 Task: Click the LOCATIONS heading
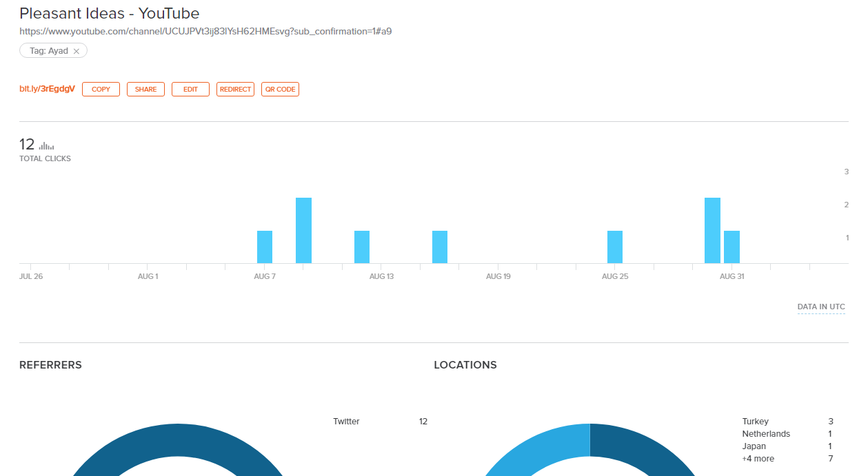(x=465, y=365)
